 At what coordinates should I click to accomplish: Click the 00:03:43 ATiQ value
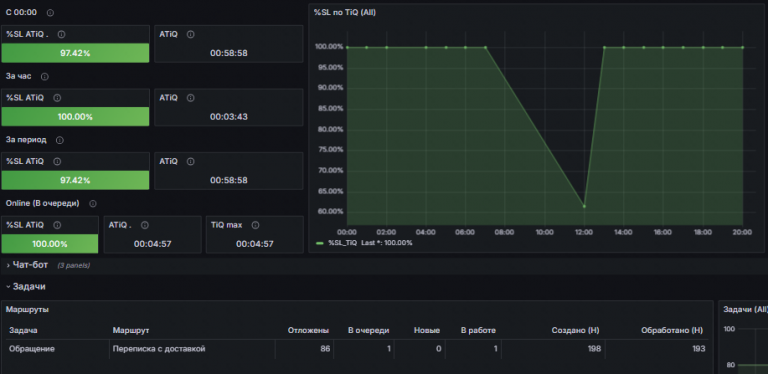click(229, 117)
